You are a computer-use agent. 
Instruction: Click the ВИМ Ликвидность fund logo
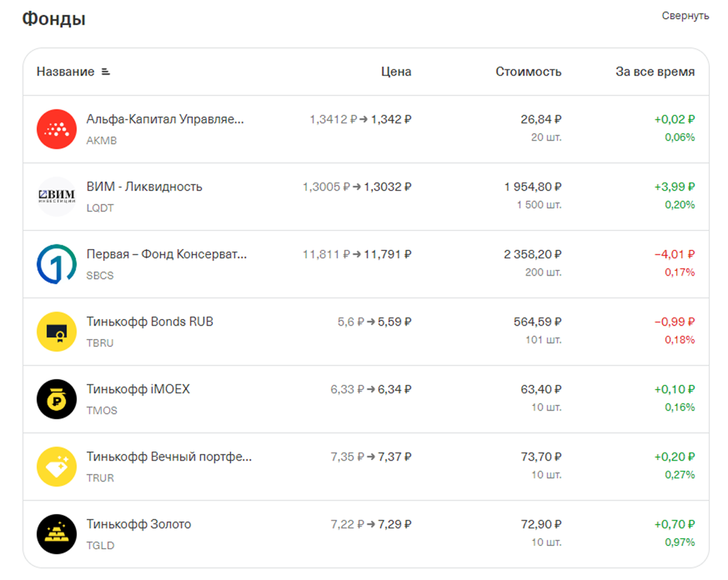[x=57, y=196]
